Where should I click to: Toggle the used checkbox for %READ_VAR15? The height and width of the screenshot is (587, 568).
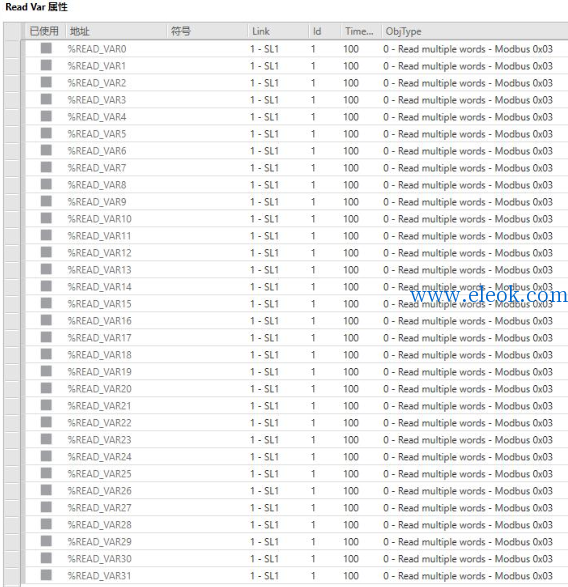(46, 303)
